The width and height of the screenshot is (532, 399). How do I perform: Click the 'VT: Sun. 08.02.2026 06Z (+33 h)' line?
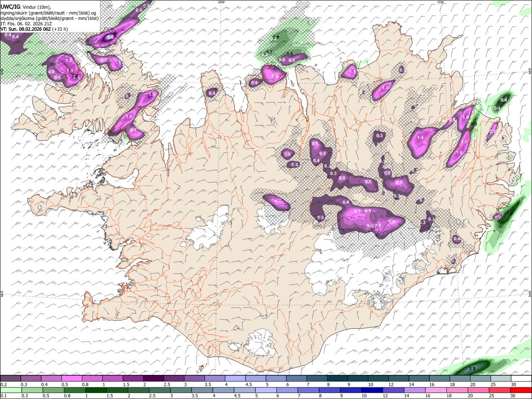tap(34, 29)
